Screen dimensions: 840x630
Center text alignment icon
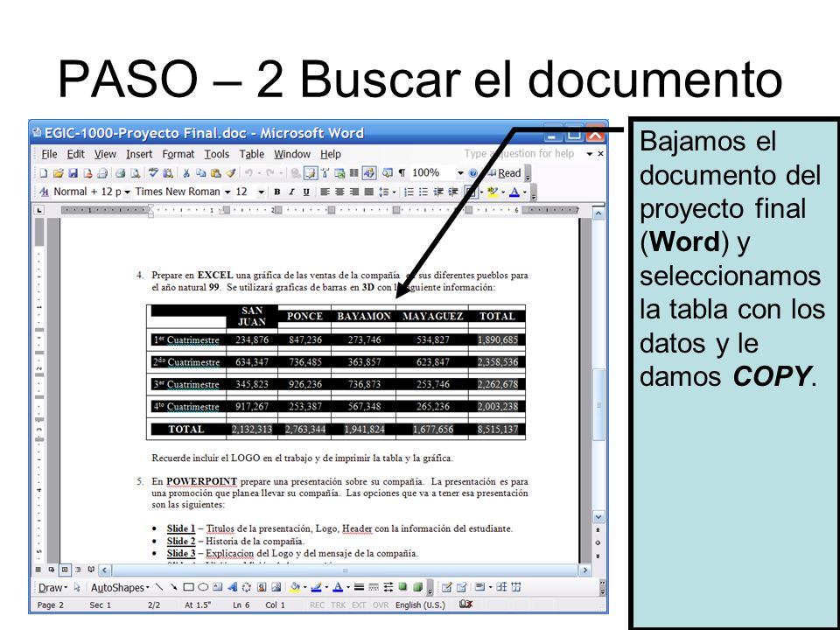[x=339, y=192]
